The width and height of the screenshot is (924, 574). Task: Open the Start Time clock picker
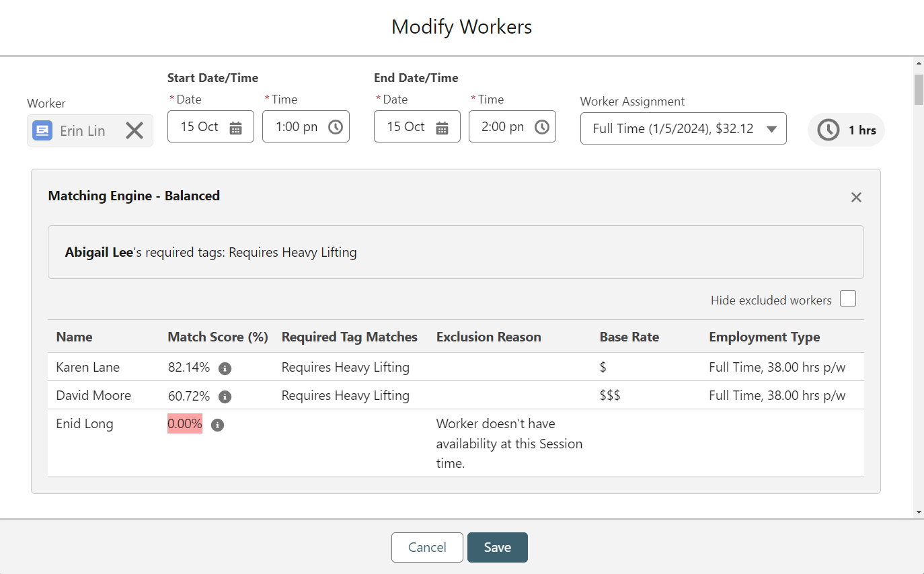pyautogui.click(x=335, y=126)
